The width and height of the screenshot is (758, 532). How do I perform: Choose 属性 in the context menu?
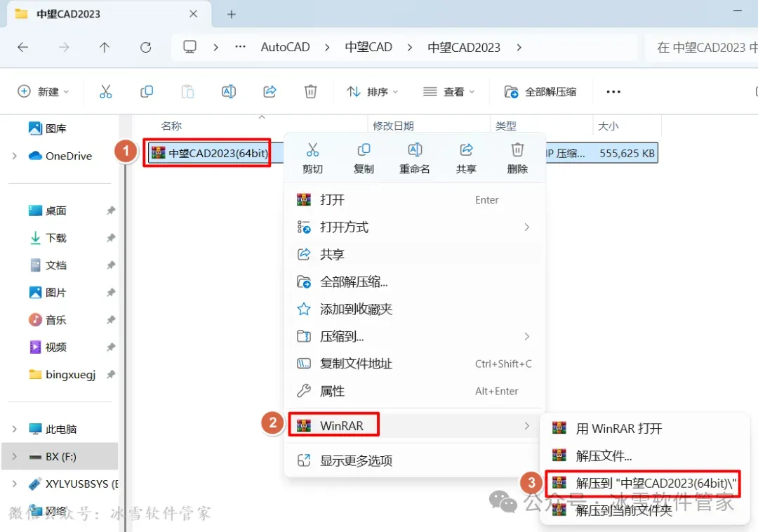click(x=414, y=391)
